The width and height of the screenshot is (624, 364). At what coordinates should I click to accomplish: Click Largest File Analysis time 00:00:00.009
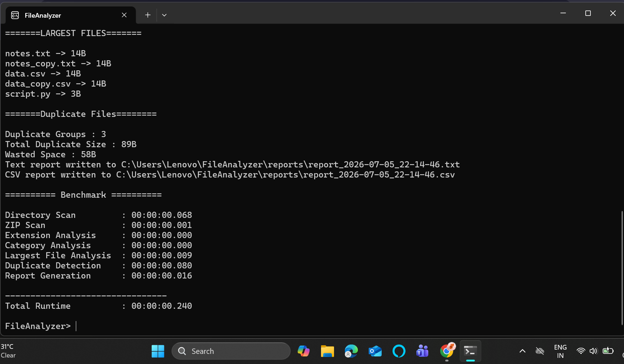[162, 255]
